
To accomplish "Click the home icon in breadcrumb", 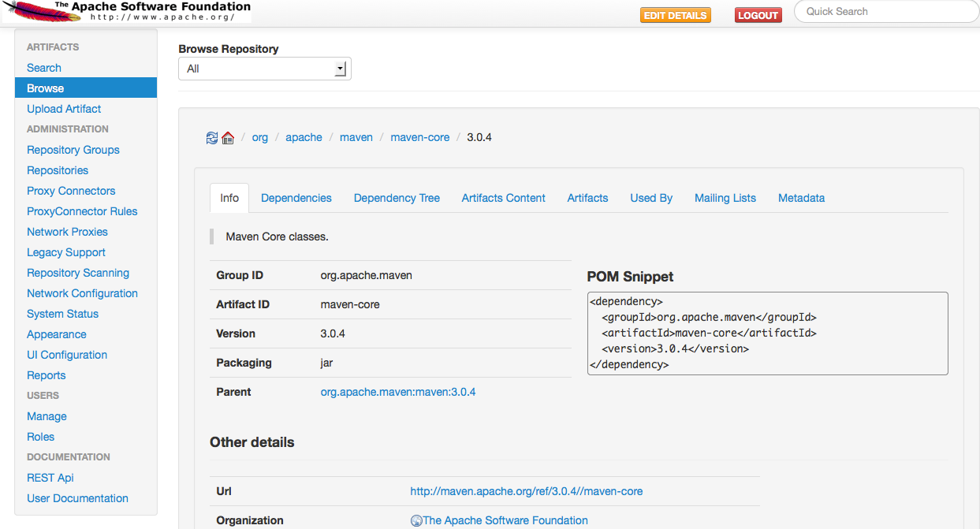I will click(x=228, y=137).
